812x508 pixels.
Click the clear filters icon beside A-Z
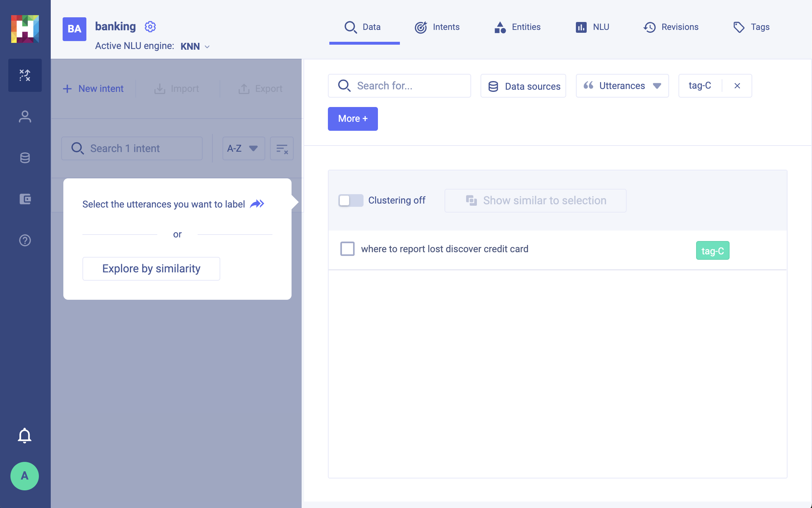282,148
